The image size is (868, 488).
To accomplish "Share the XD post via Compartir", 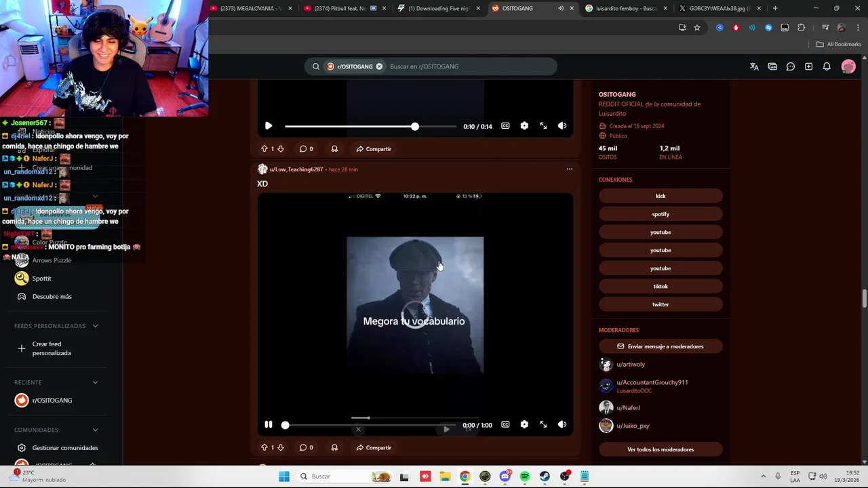I will click(374, 448).
